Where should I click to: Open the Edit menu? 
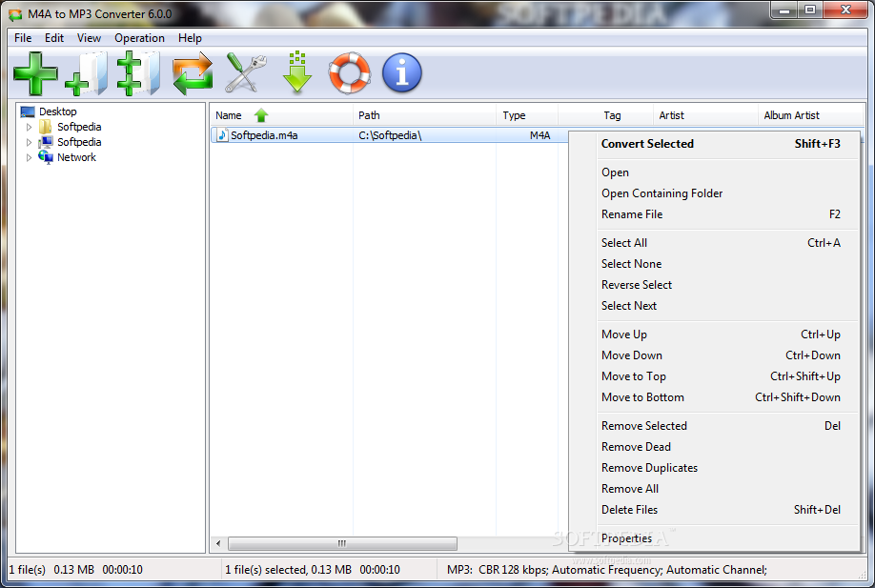[x=54, y=38]
